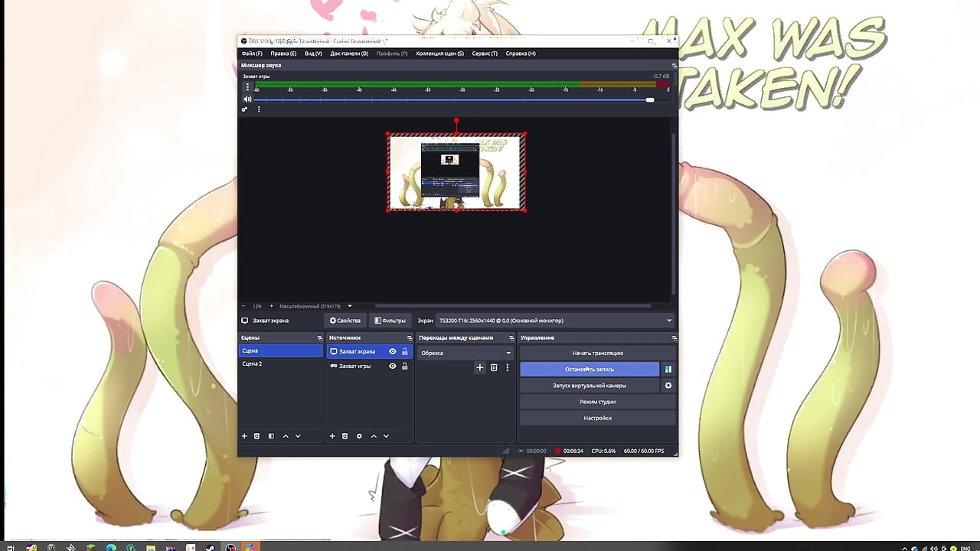Open audio mixer options via three-dot icon
This screenshot has width=980, height=551.
pyautogui.click(x=258, y=109)
